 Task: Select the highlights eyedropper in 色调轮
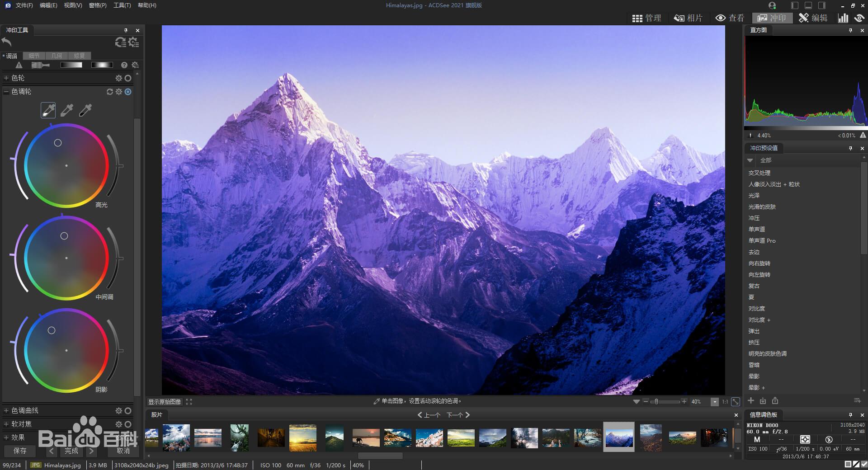click(48, 110)
